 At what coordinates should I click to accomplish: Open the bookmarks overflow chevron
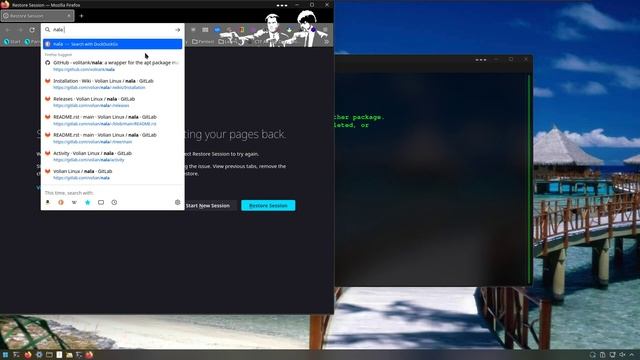327,42
